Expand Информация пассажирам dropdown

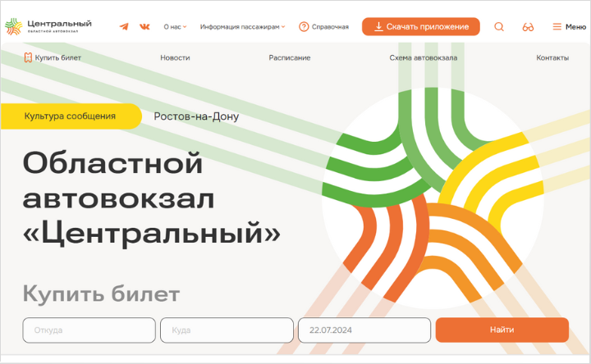click(242, 27)
